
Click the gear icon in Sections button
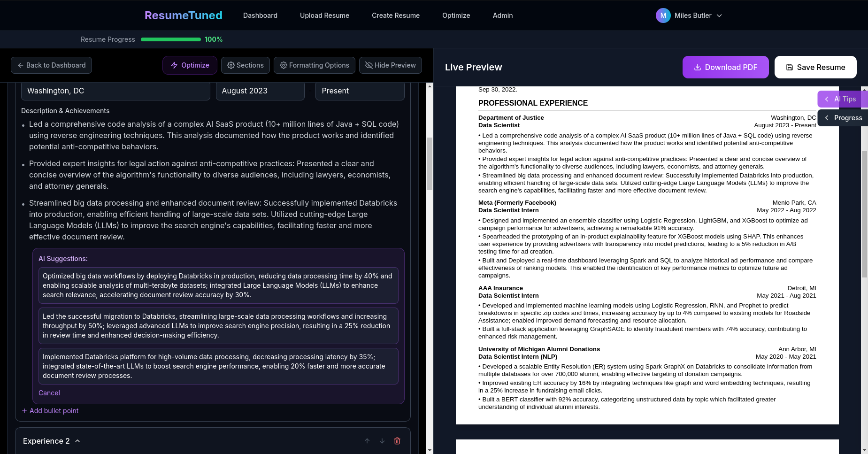pyautogui.click(x=231, y=65)
